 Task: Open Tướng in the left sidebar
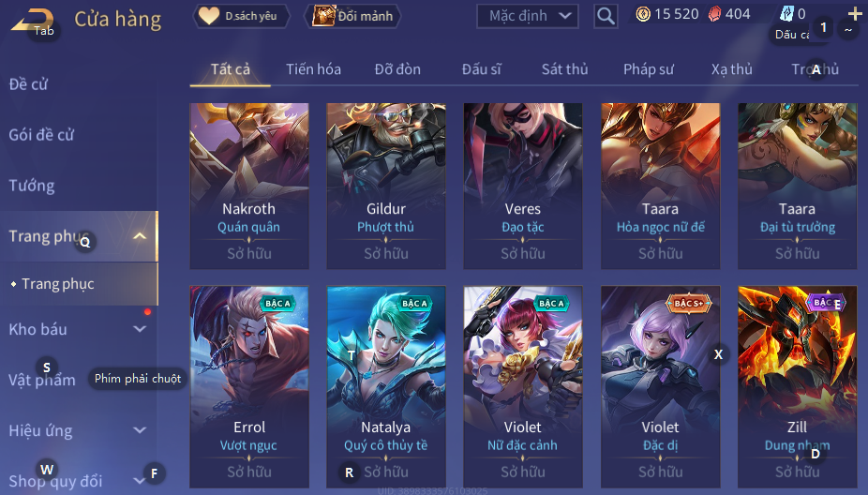click(32, 186)
